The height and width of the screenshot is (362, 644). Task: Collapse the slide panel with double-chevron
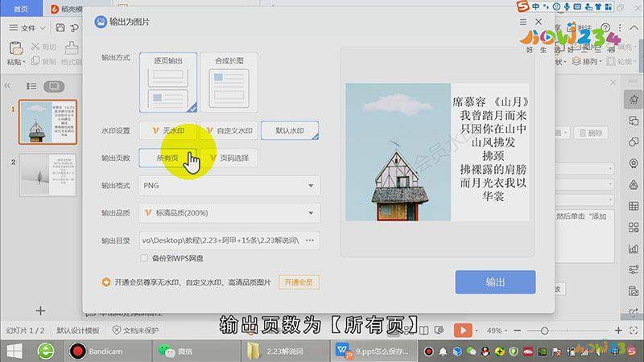coord(7,86)
